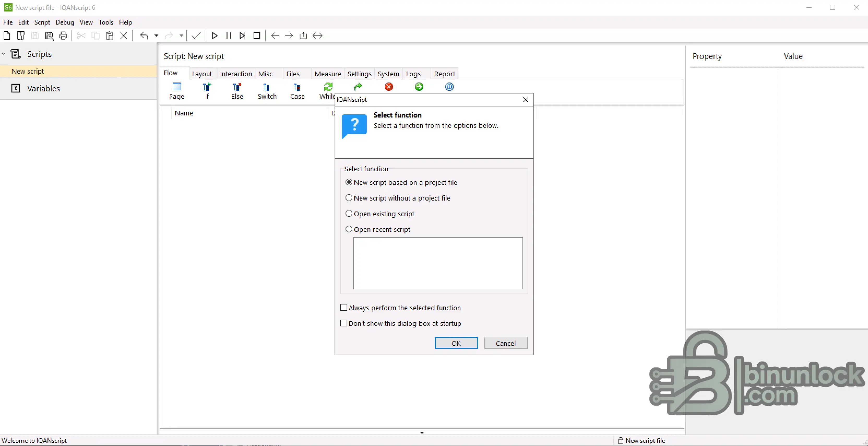Click the Paste clipboard icon
This screenshot has width=868, height=446.
coord(110,36)
